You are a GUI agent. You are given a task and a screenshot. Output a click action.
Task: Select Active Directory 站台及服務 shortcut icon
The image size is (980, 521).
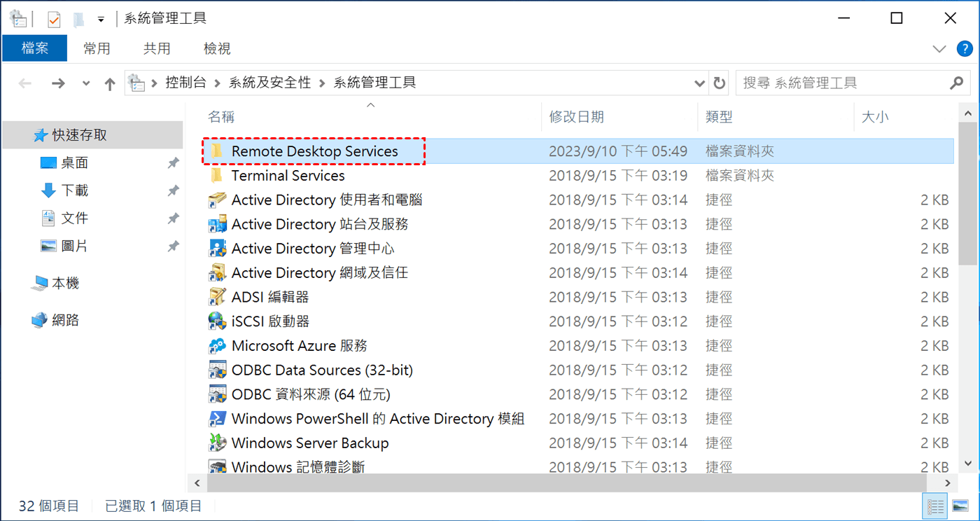(217, 224)
